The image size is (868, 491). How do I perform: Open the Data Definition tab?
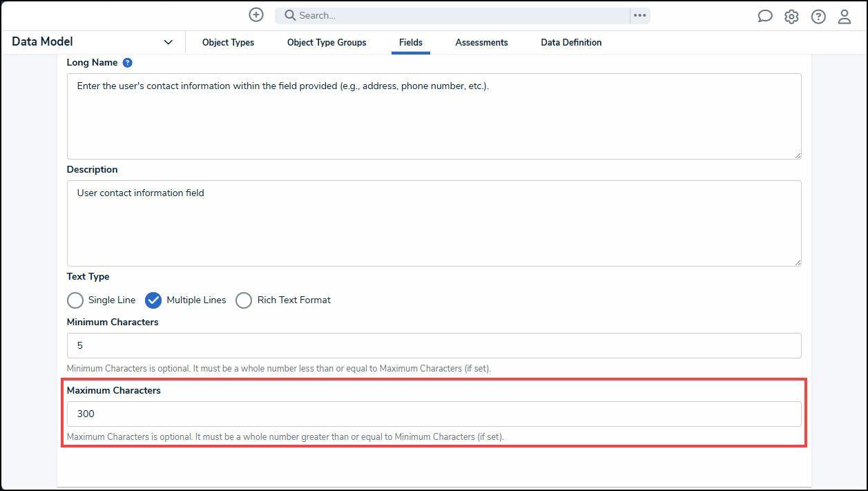pyautogui.click(x=571, y=42)
